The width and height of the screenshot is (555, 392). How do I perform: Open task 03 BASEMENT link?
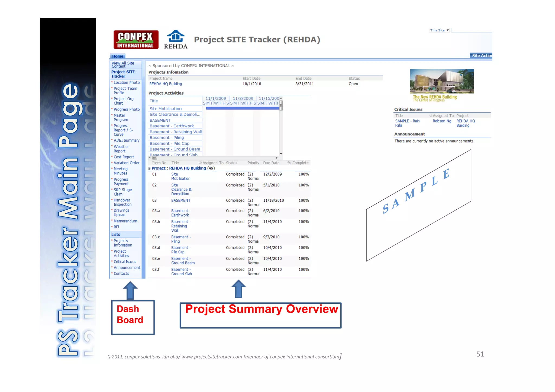(181, 200)
